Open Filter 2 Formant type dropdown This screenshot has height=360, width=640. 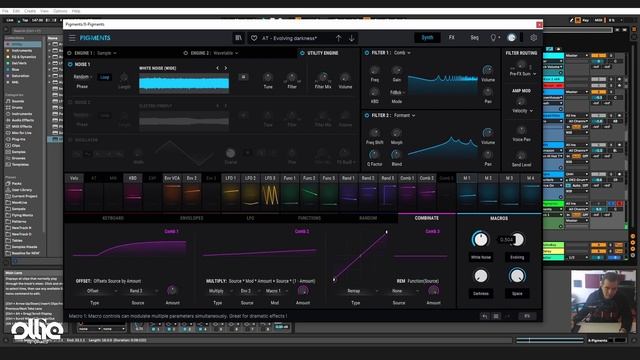[x=404, y=116]
